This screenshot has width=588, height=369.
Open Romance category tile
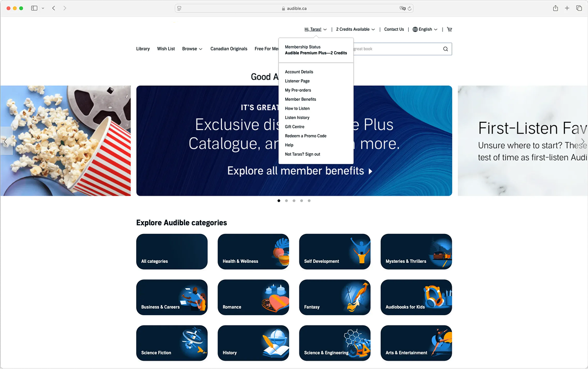(253, 298)
